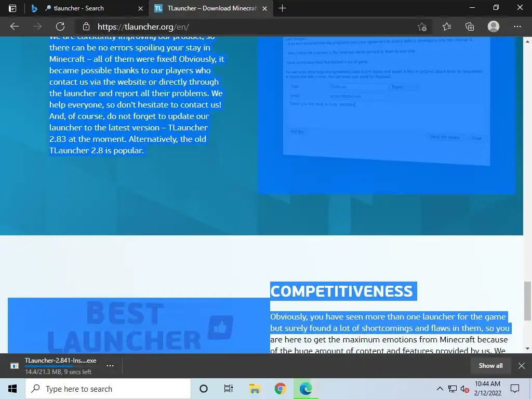Screen dimensions: 532x399
Task: Open Task View
Action: [x=229, y=389]
